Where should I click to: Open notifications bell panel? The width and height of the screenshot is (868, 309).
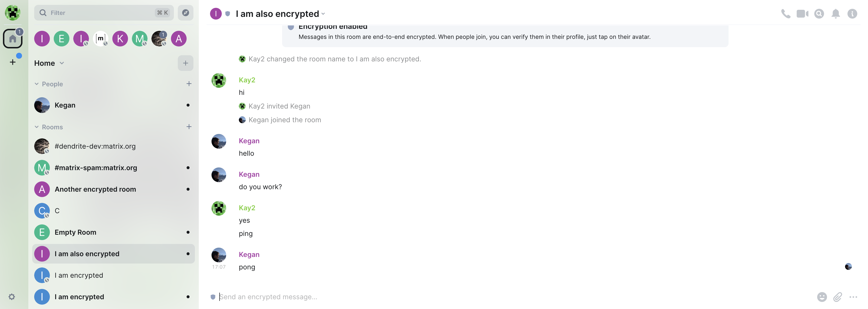[836, 13]
